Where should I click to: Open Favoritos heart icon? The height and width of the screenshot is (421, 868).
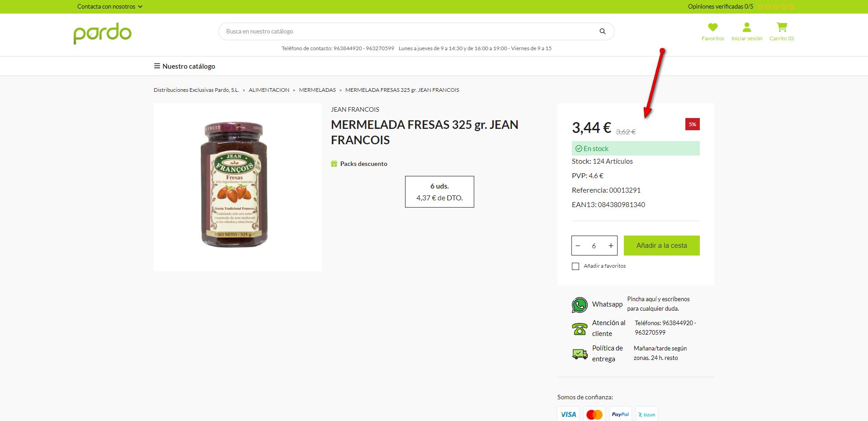click(x=713, y=27)
